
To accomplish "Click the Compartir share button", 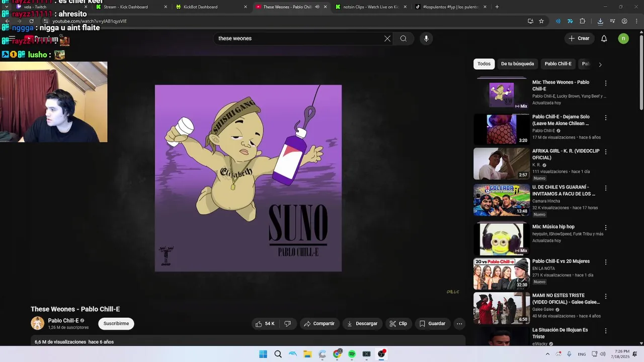I will point(319,324).
